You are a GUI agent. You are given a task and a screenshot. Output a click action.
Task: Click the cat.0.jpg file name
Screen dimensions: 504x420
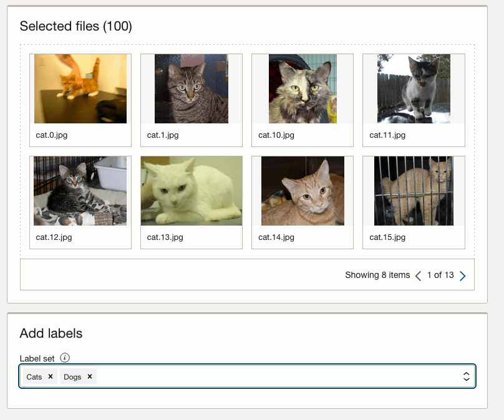click(52, 135)
